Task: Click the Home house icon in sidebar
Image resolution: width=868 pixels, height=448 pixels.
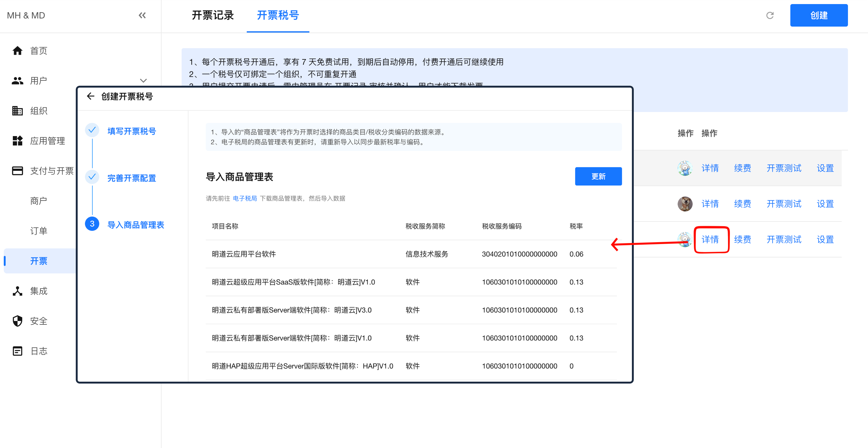Action: pyautogui.click(x=17, y=51)
